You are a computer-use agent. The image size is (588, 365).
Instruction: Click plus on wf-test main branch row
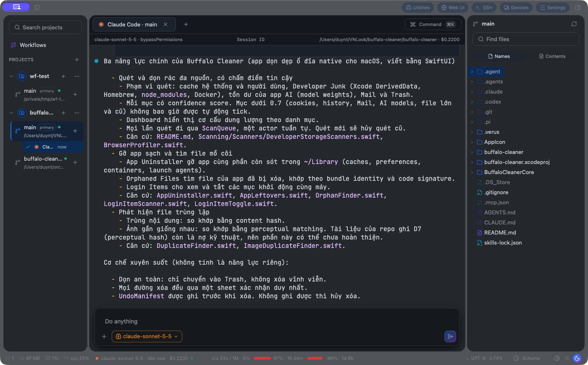pyautogui.click(x=75, y=94)
